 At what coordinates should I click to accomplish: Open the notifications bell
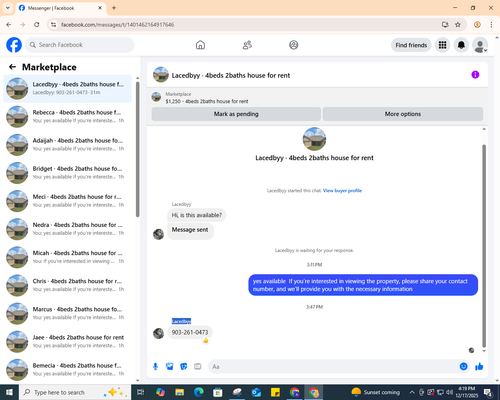461,45
